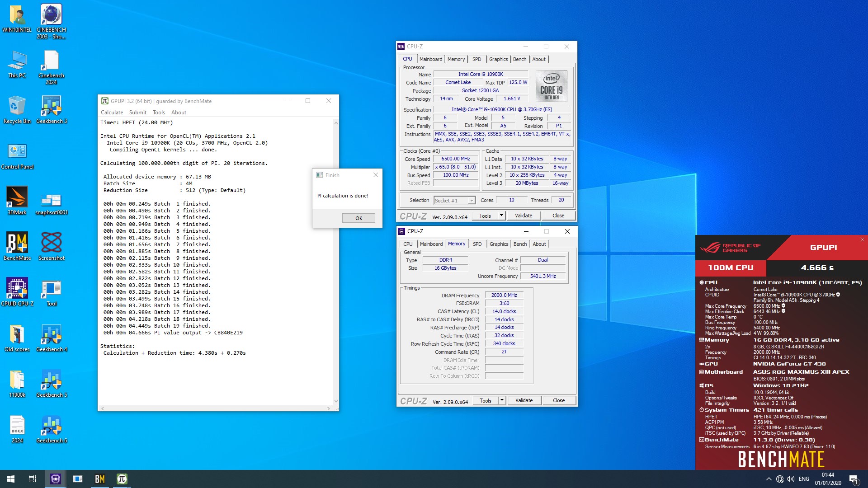Select the Control Panel desktop icon
Viewport: 868px width, 488px height.
(x=17, y=156)
